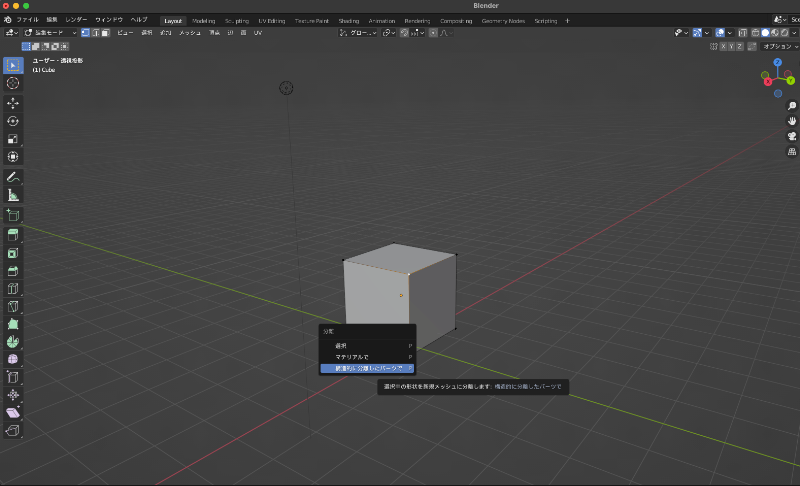Select the Scale tool
This screenshot has height=486, width=800.
[13, 139]
